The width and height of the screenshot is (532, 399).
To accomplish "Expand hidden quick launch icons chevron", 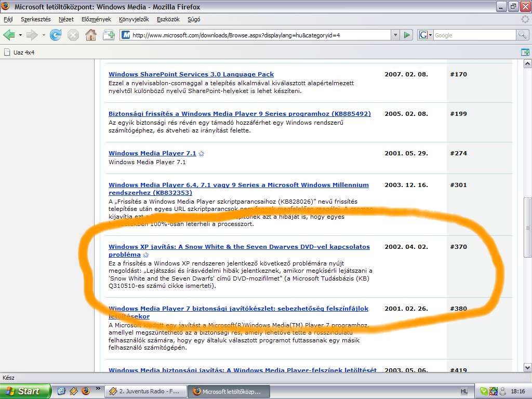I will point(98,389).
